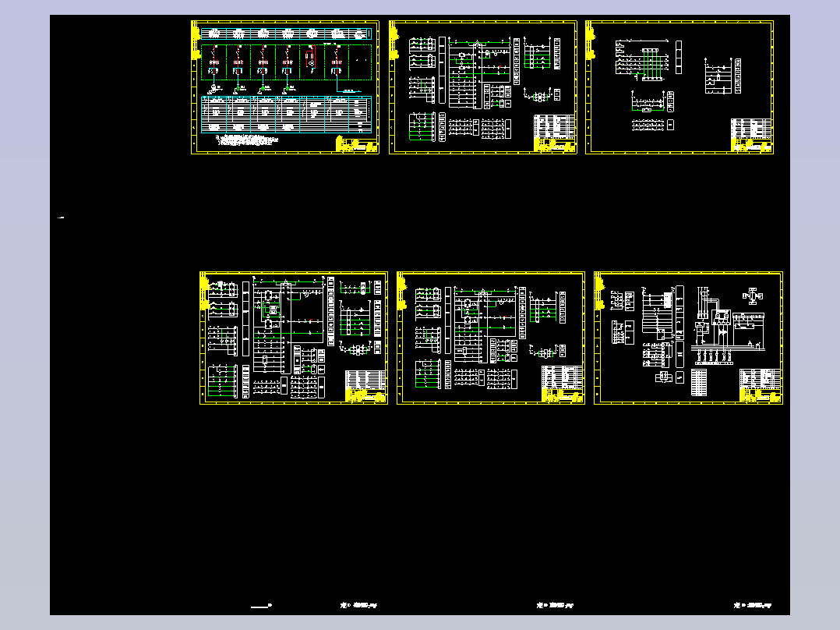Select the top-middle schematic drawing sheet

483,87
